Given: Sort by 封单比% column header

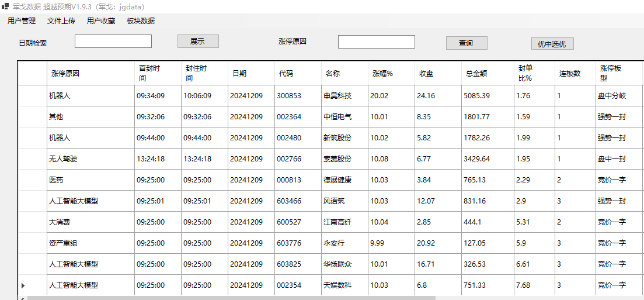Looking at the screenshot, I should click(534, 74).
